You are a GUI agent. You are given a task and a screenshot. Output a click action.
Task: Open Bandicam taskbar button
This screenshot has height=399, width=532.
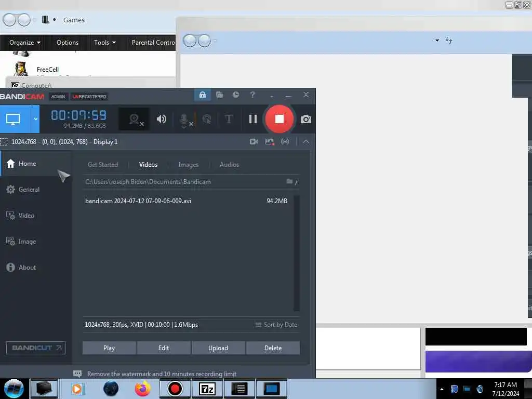tap(175, 389)
